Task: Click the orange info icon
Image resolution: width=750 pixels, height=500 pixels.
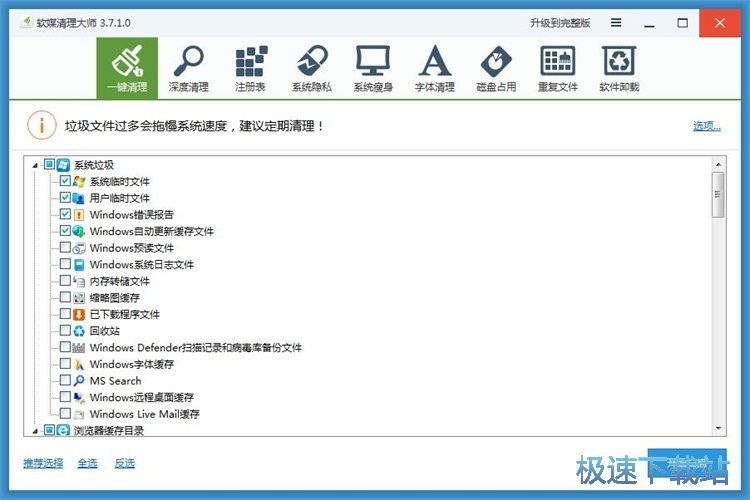Action: pos(42,125)
